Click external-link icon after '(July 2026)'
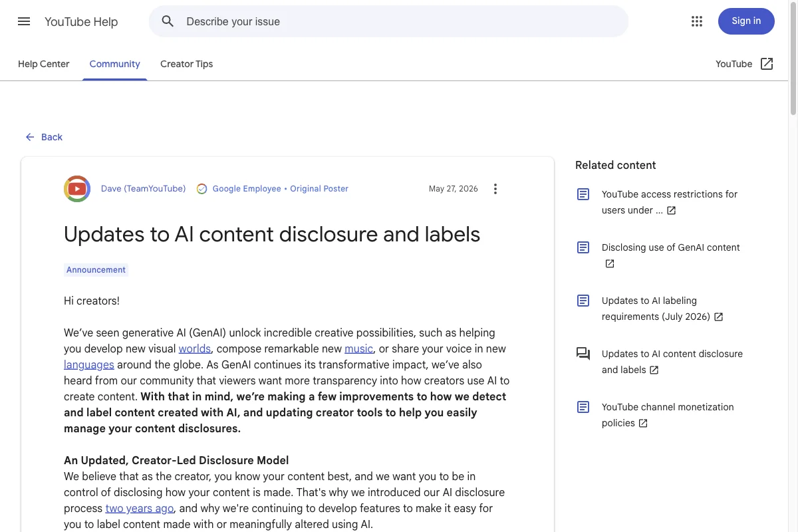The image size is (798, 532). (719, 317)
